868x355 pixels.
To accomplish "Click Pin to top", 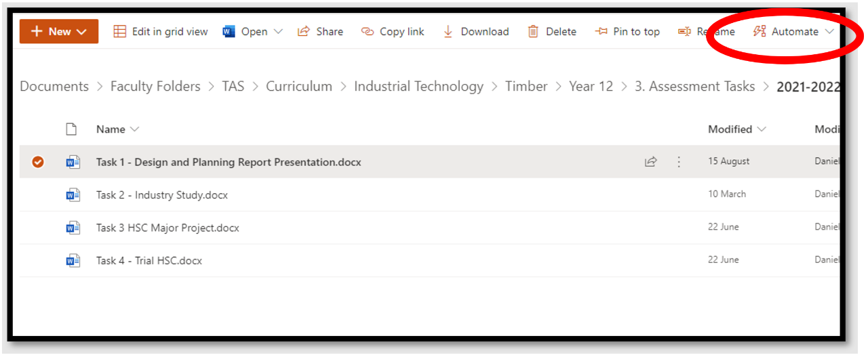I will tap(627, 31).
